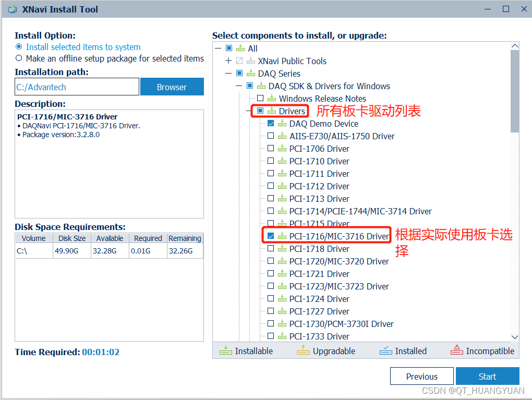
Task: Collapse the All tree node
Action: (x=218, y=48)
